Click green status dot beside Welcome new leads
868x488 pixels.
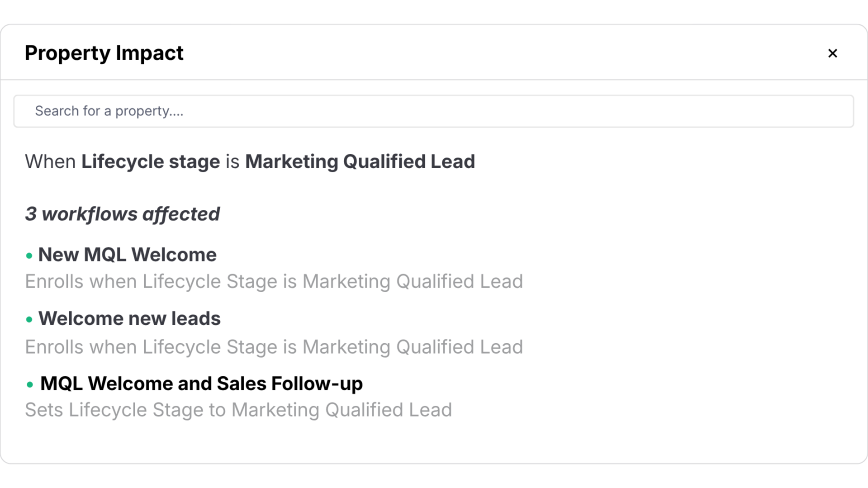coord(29,320)
